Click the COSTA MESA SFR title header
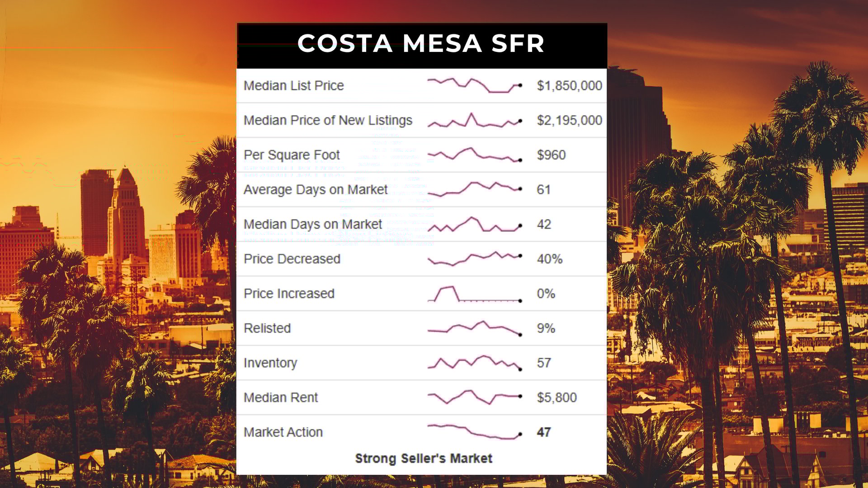Viewport: 868px width, 488px height. pos(421,44)
